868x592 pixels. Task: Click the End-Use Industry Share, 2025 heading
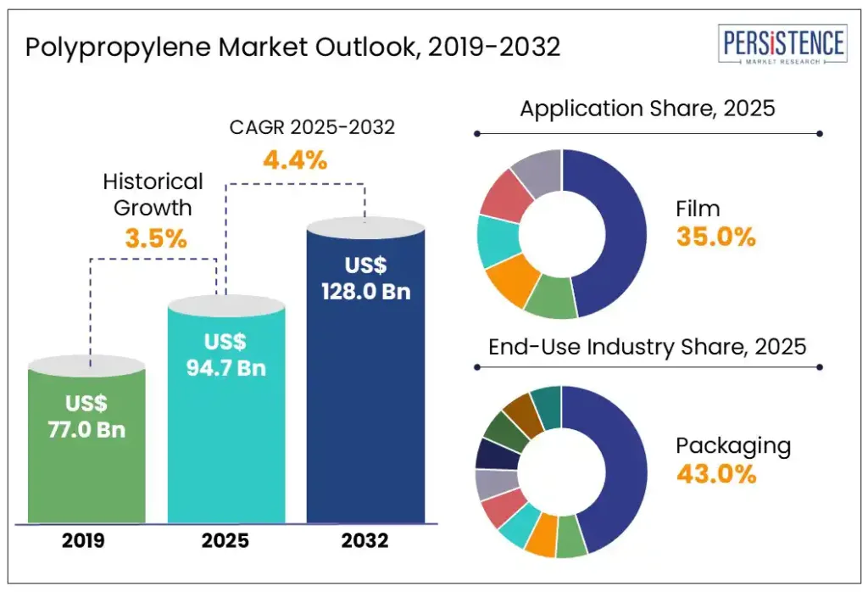tap(647, 347)
